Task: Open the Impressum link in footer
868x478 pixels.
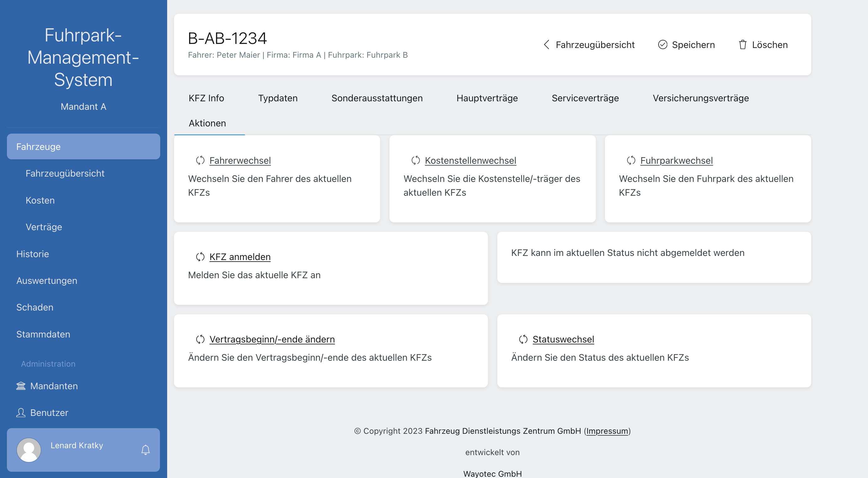Action: [x=607, y=431]
